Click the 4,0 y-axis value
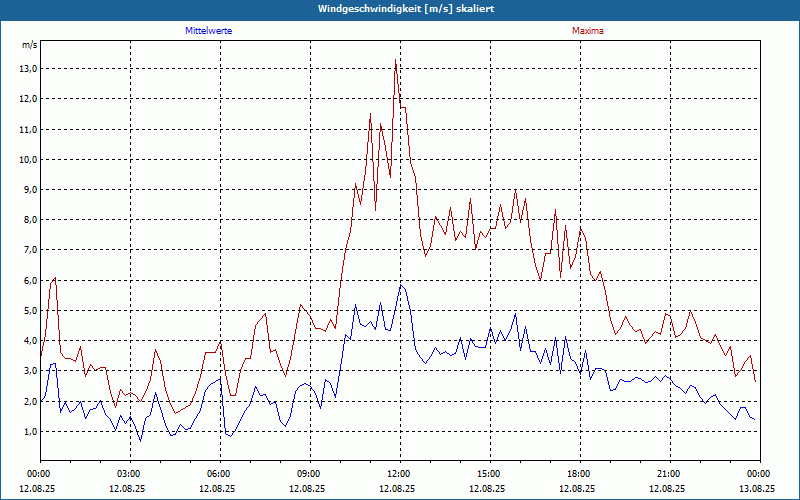 click(x=30, y=341)
